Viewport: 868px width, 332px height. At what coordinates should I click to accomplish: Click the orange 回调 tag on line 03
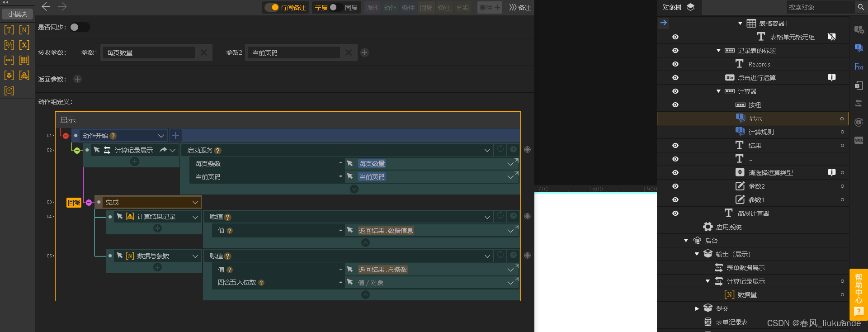point(74,203)
